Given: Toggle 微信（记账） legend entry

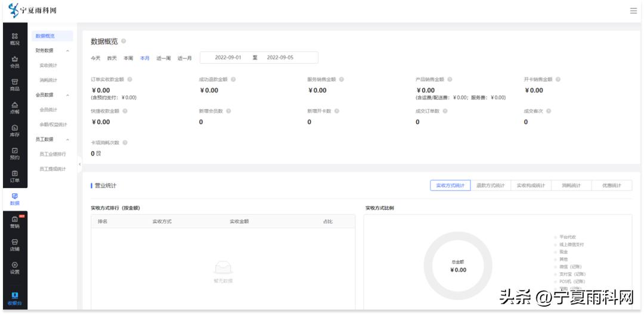Looking at the screenshot, I should [x=568, y=267].
